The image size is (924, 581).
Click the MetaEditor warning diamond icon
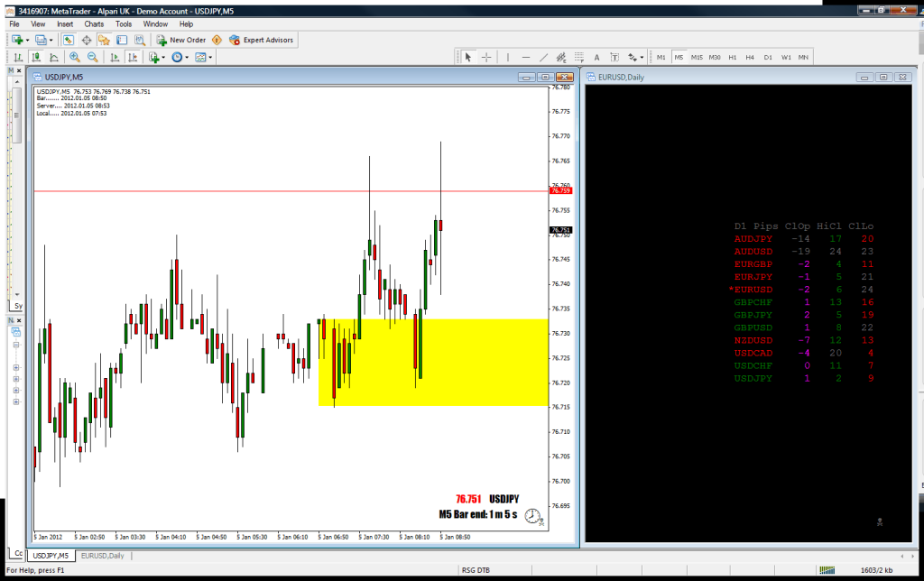pos(217,40)
